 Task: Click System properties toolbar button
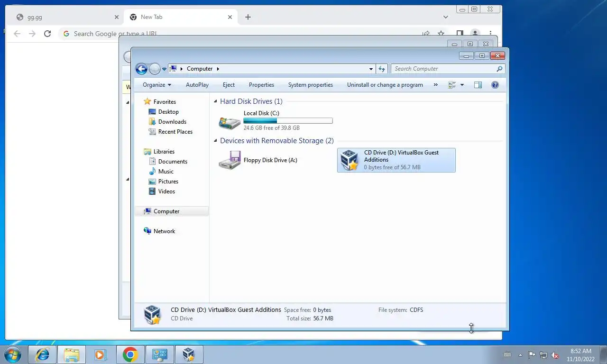click(x=311, y=85)
